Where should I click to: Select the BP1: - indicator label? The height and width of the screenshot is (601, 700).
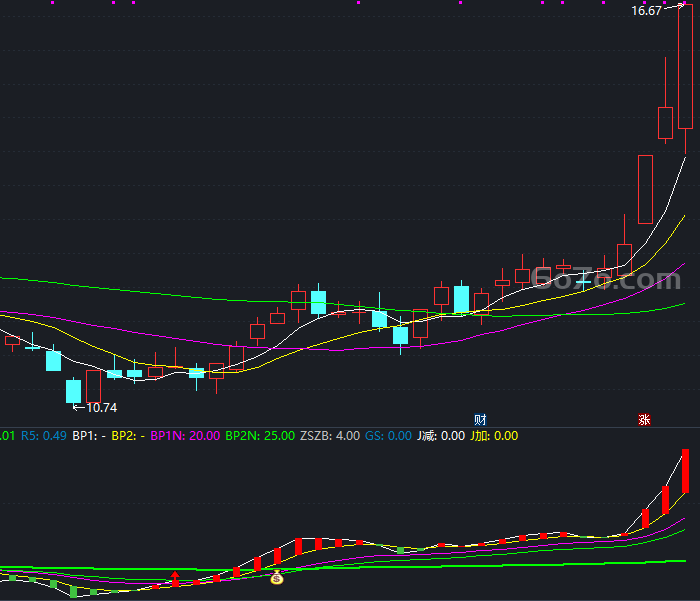coord(89,436)
